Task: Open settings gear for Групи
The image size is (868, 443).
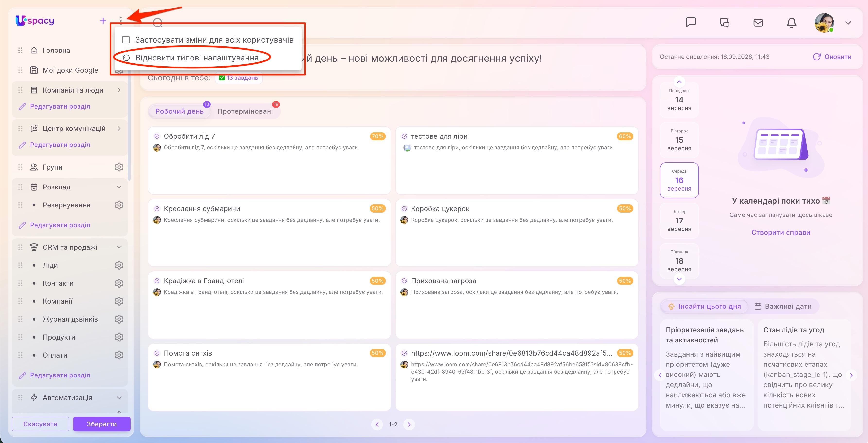Action: click(x=119, y=167)
